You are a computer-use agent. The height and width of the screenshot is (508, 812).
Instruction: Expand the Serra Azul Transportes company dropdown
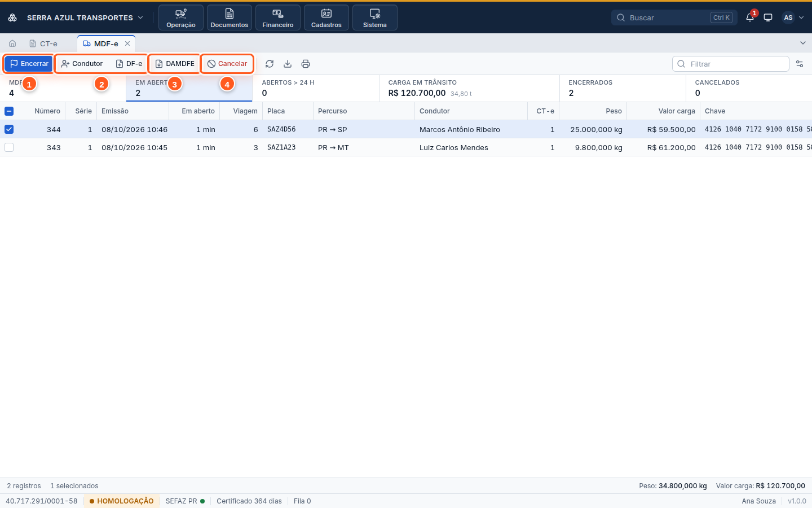(x=140, y=17)
